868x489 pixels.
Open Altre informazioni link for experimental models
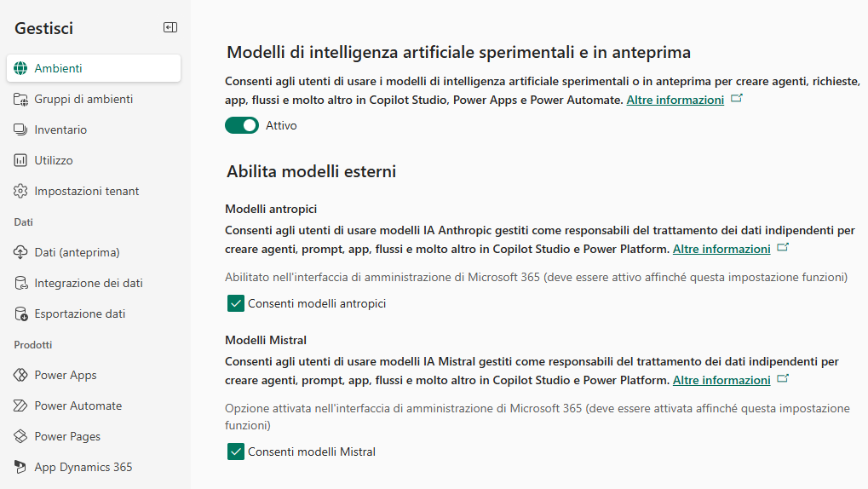pos(675,100)
